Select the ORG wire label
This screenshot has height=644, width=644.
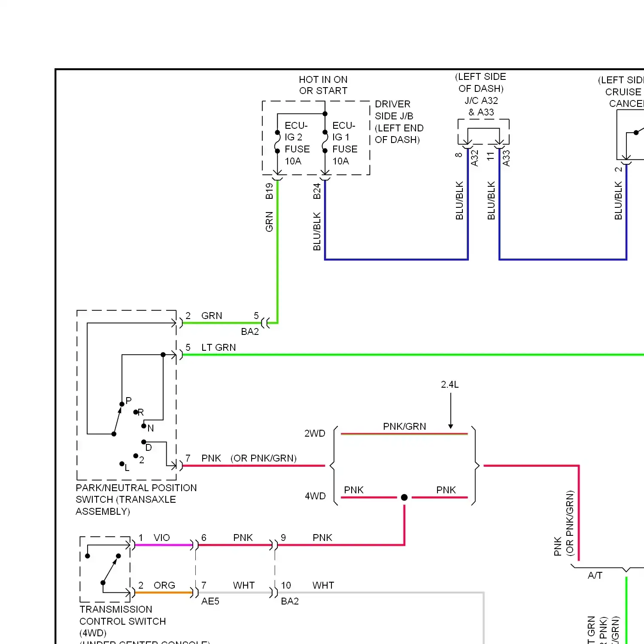coord(164,585)
